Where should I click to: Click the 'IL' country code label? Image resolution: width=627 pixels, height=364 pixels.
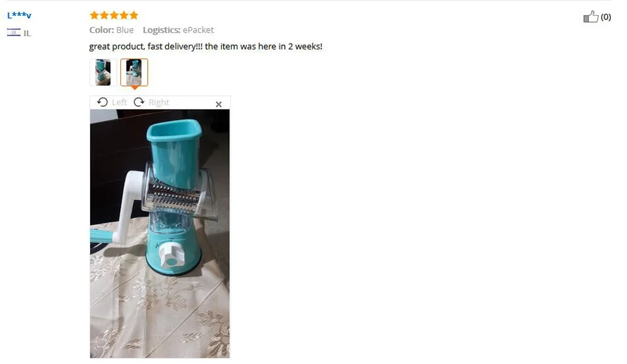coord(27,33)
